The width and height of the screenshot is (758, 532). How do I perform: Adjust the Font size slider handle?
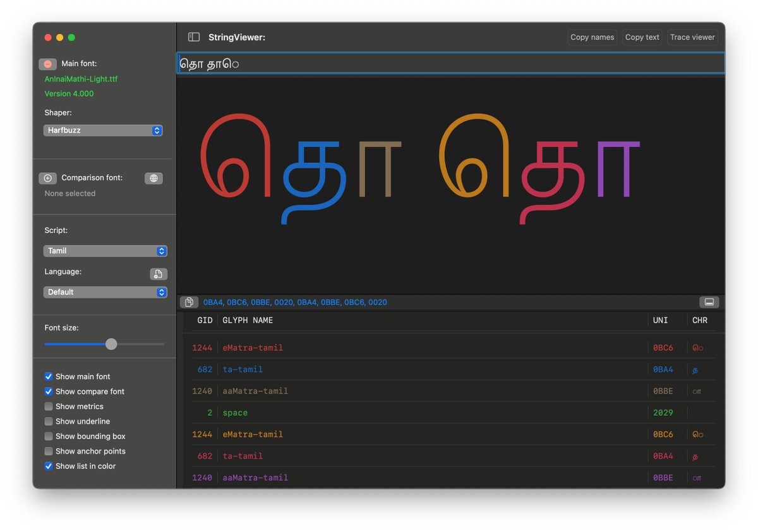pyautogui.click(x=111, y=344)
